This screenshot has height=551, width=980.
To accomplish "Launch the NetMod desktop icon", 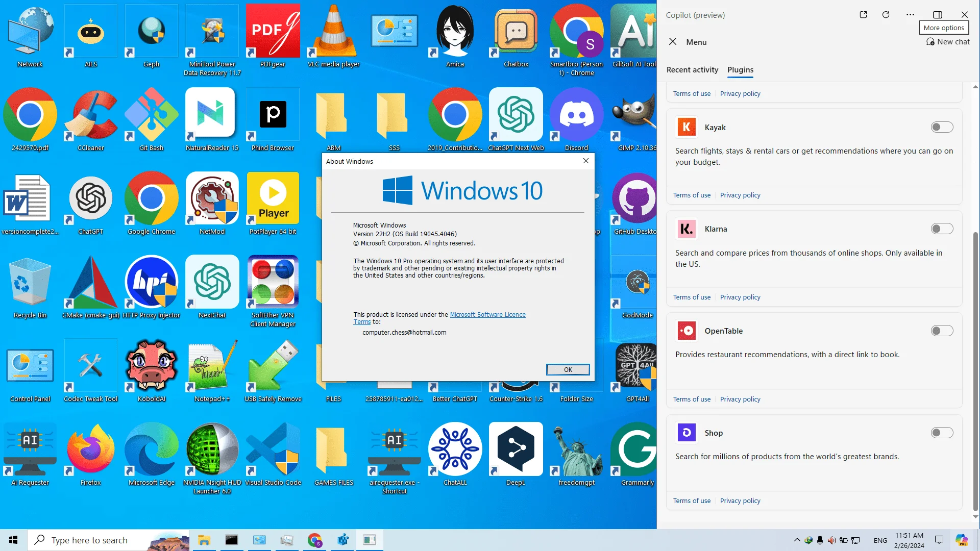I will coord(212,204).
